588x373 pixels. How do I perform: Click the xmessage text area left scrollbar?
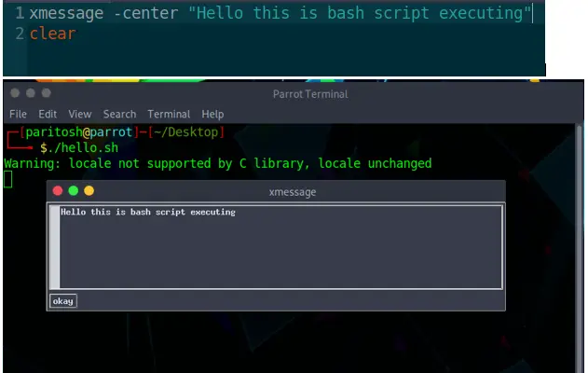[55, 247]
